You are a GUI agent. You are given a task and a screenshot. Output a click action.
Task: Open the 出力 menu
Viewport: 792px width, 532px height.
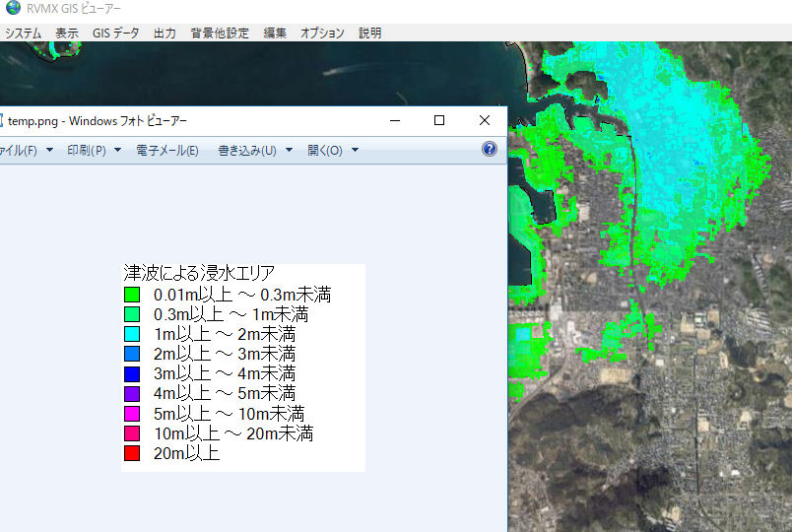(x=165, y=33)
